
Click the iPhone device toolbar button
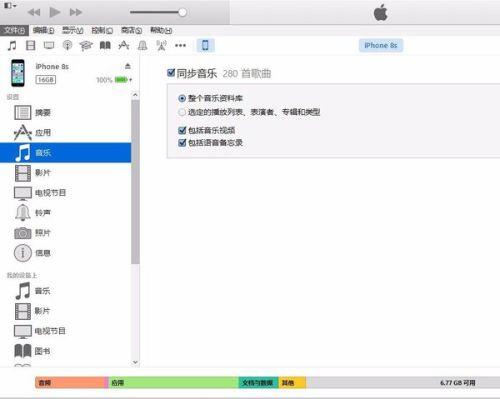tap(205, 45)
